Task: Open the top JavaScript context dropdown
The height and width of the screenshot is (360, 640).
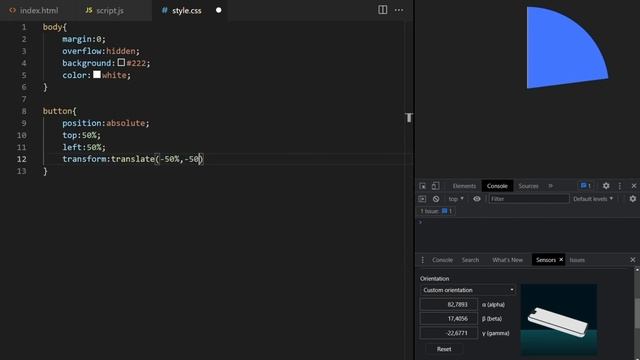Action: coord(456,199)
